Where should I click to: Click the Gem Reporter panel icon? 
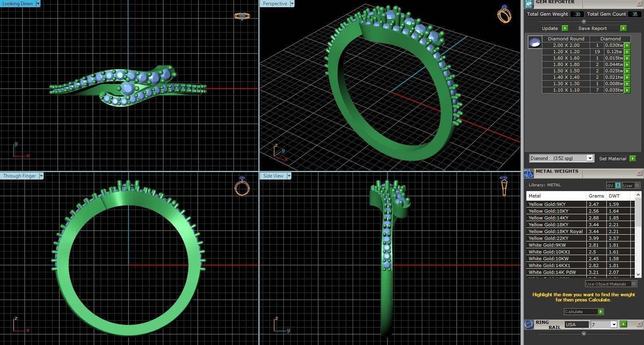pyautogui.click(x=529, y=4)
